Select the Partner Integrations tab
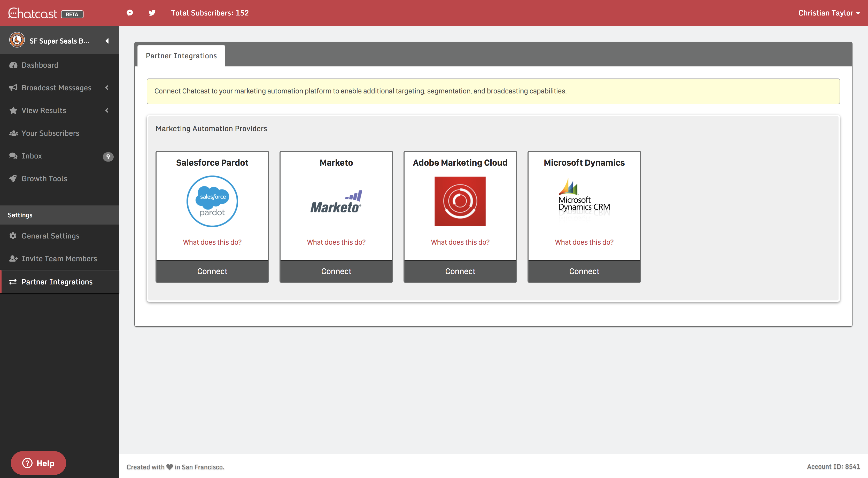Screen dimensions: 868x478 pos(181,56)
